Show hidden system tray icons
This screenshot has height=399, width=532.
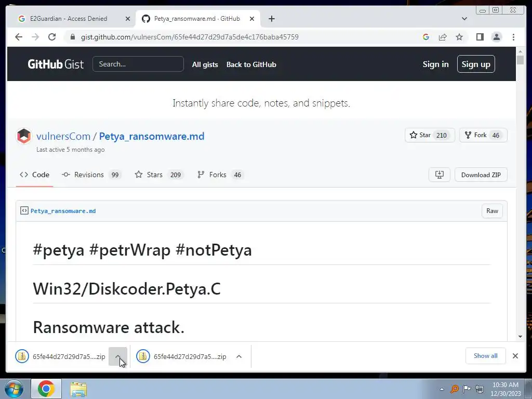pos(442,389)
